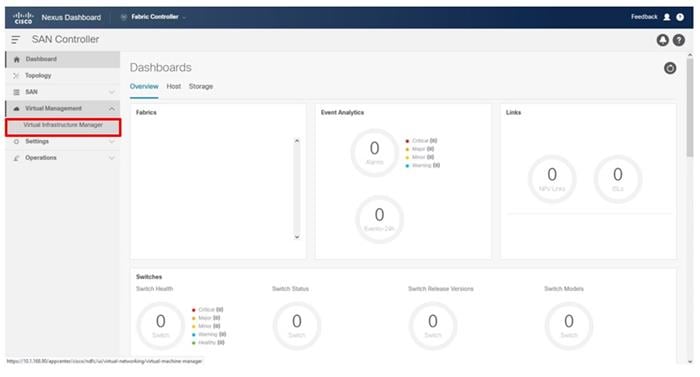
Task: Expand the Operations menu chevron
Action: click(112, 158)
